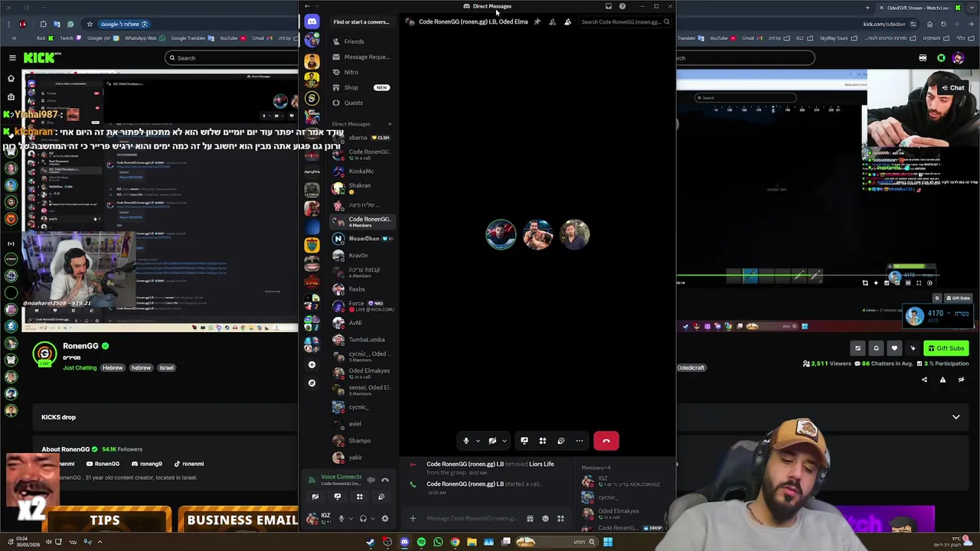Click Gift Subs button on right Kick page
The width and height of the screenshot is (980, 551).
click(x=946, y=348)
